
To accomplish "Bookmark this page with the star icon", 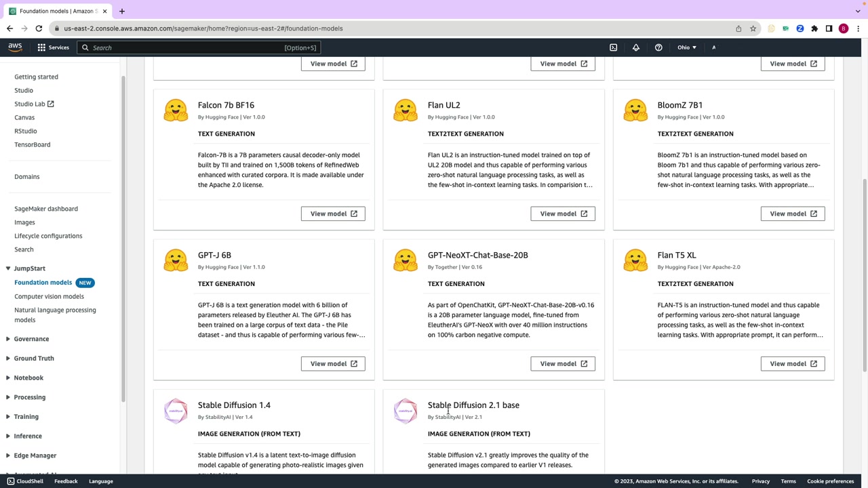I will click(753, 28).
